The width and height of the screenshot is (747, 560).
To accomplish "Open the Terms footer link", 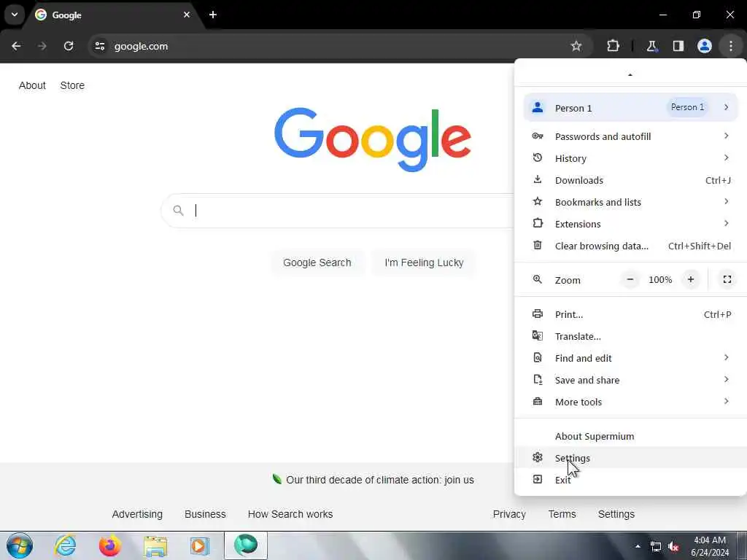I will [x=562, y=514].
